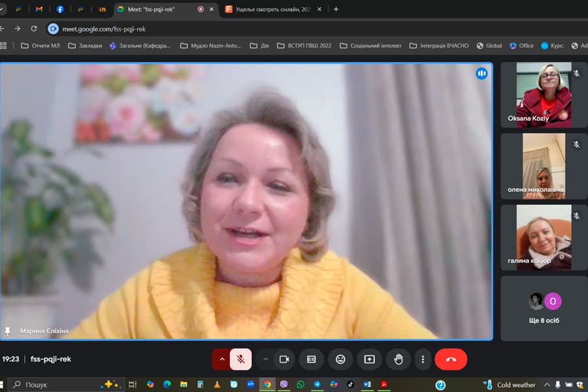The width and height of the screenshot is (588, 392).
Task: Open video settings arrow beside camera
Action: pyautogui.click(x=265, y=359)
